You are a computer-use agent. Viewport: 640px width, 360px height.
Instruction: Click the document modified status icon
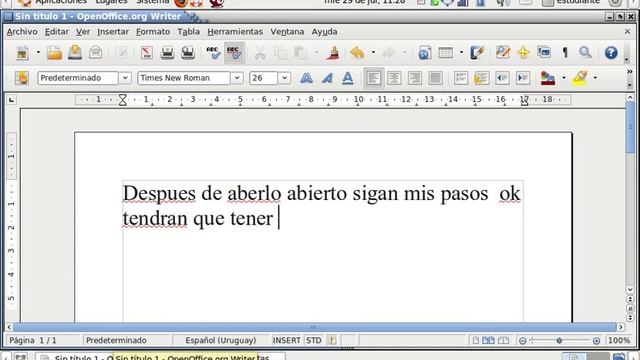pos(332,340)
